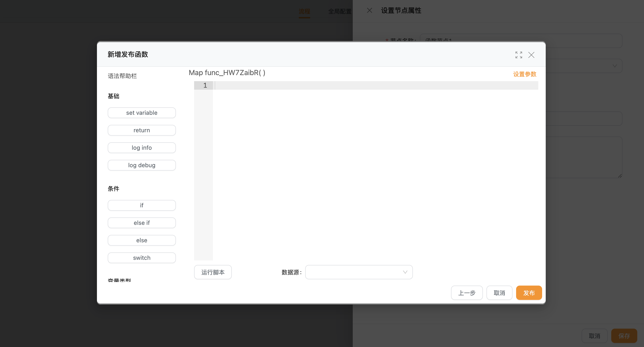Go back with the 上一步 button

click(467, 293)
